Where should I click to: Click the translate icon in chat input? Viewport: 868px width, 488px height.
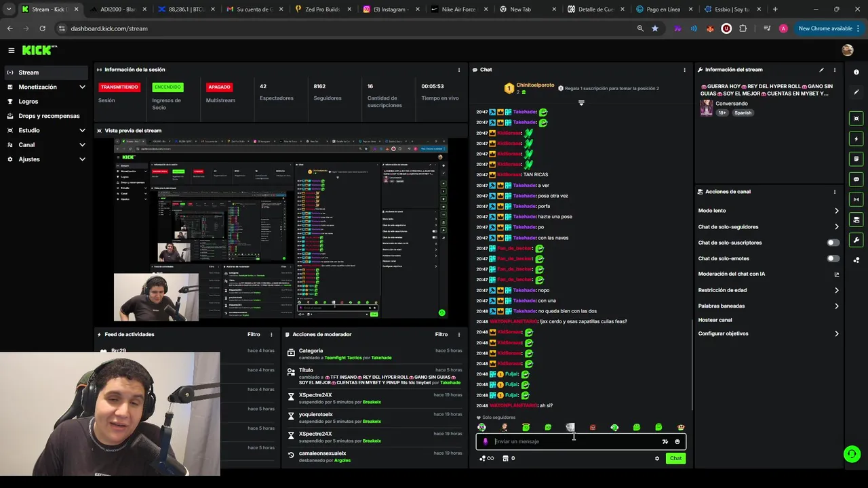(665, 441)
